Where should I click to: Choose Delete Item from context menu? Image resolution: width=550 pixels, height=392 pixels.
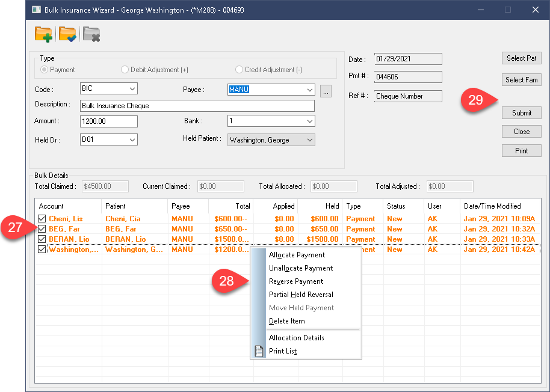287,321
